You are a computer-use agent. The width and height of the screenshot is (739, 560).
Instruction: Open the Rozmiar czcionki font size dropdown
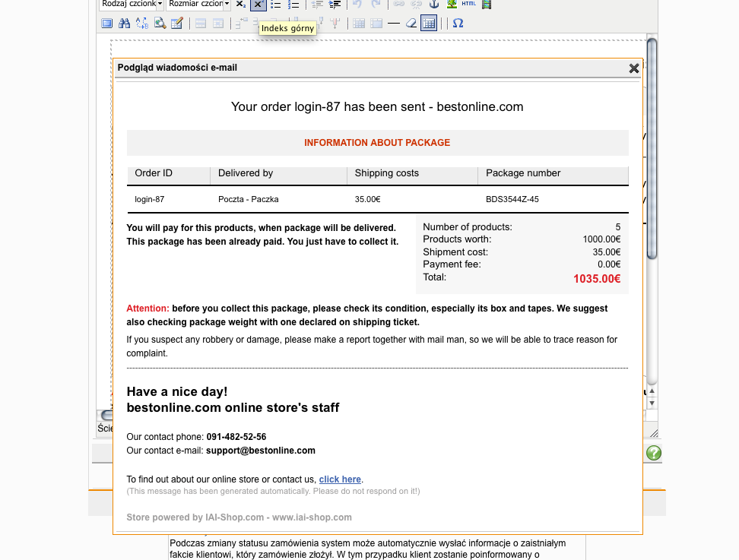pos(198,4)
